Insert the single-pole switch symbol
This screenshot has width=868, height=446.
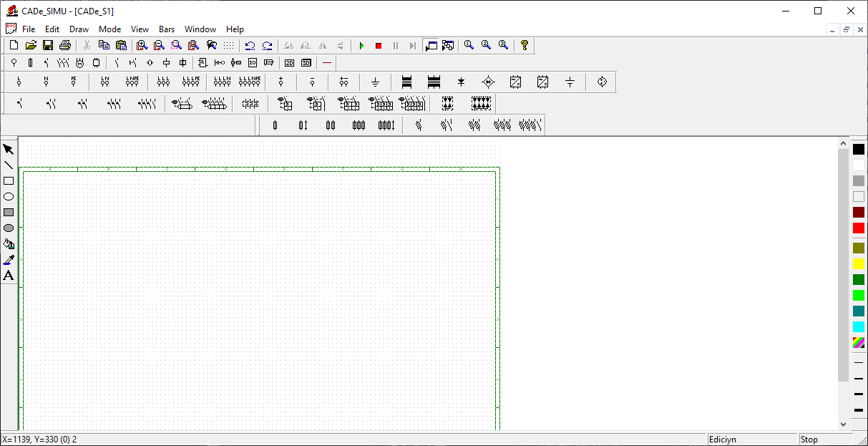coord(20,104)
